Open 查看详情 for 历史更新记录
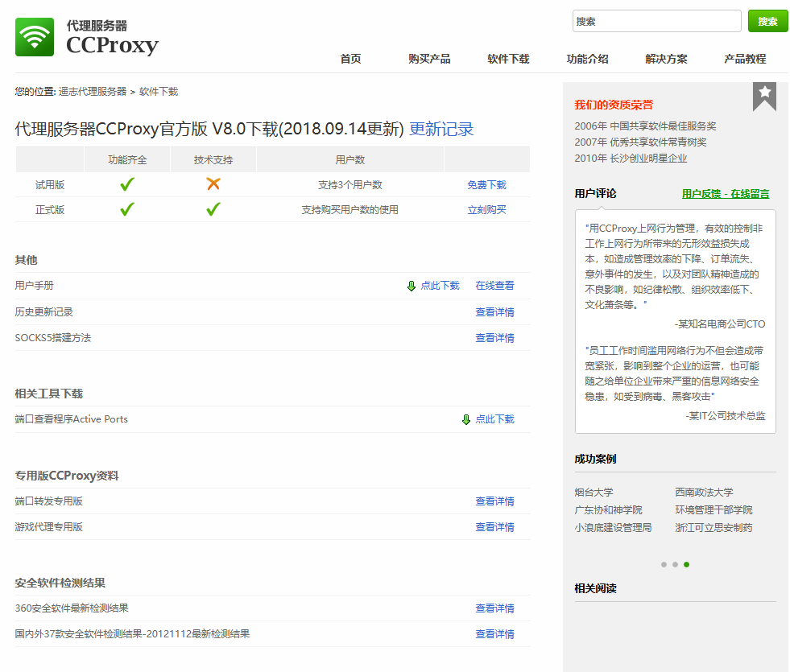Viewport: 790px width, 672px height. coord(494,312)
